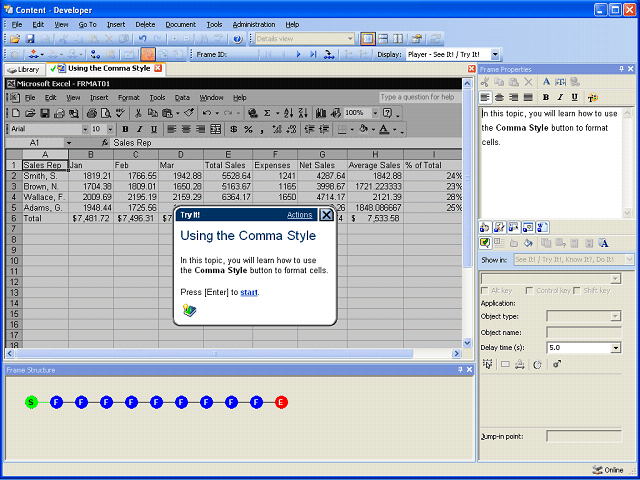Apply underline in Frame Properties editor
This screenshot has width=640, height=480.
[575, 97]
